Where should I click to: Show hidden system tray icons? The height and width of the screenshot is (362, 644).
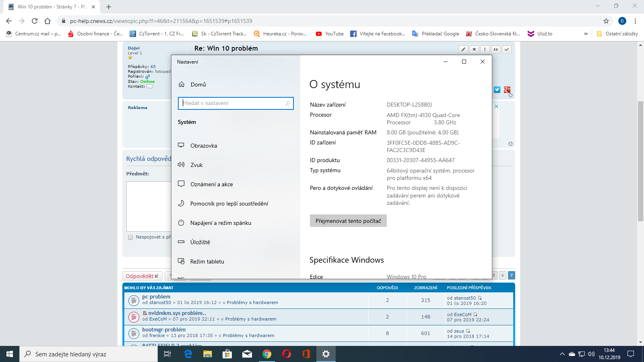pos(562,354)
